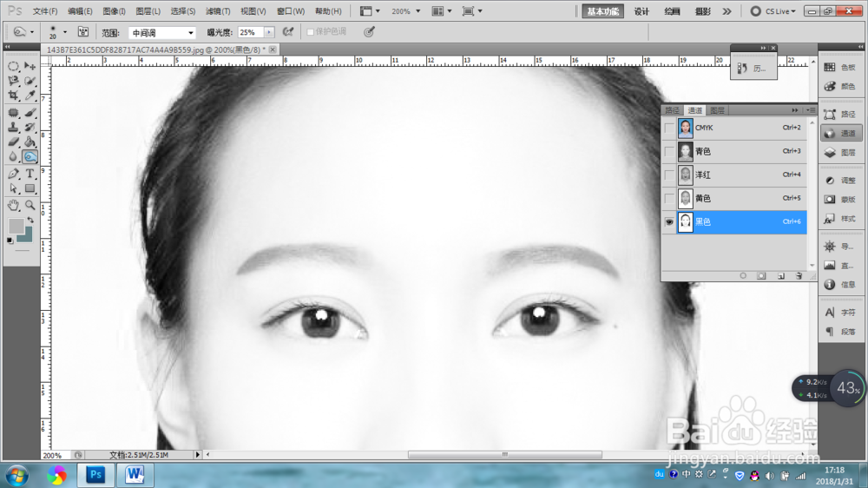Swap foreground and background colors
This screenshot has height=488, width=868.
coord(30,221)
